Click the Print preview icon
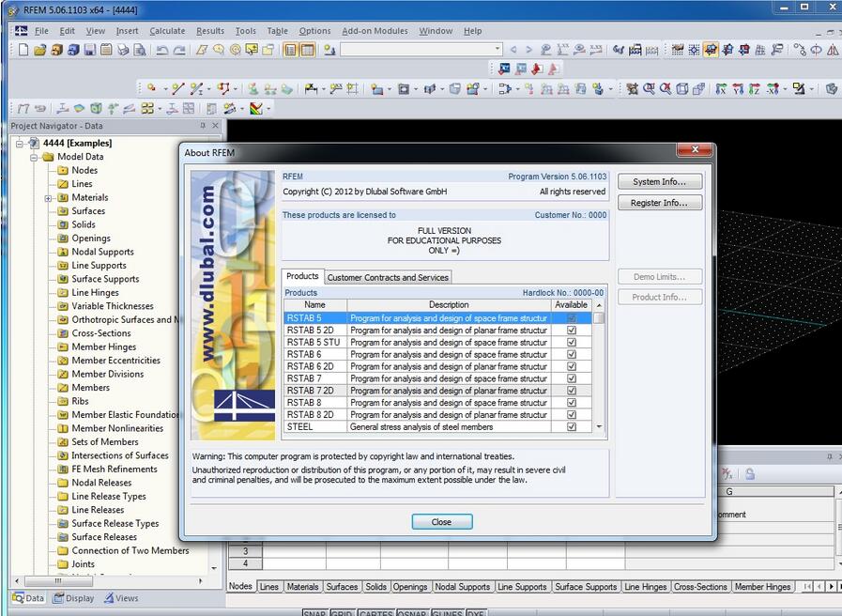 (140, 50)
